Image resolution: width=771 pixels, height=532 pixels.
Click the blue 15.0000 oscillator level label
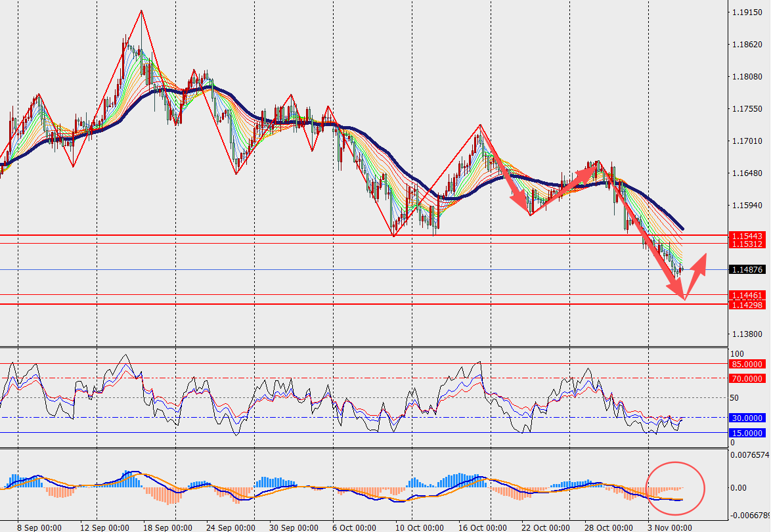pos(749,432)
